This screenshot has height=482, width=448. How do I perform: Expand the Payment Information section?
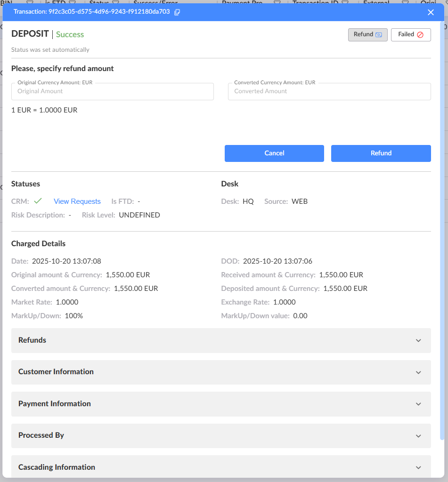221,404
